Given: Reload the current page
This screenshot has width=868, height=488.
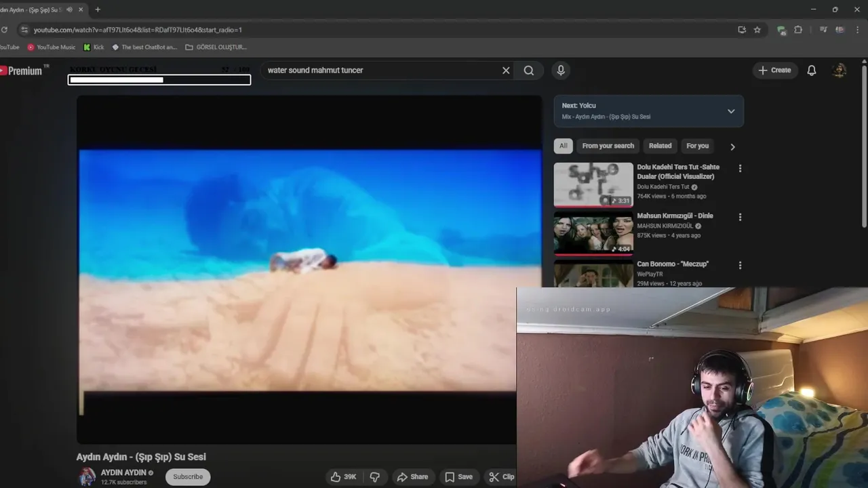Looking at the screenshot, I should [x=4, y=30].
